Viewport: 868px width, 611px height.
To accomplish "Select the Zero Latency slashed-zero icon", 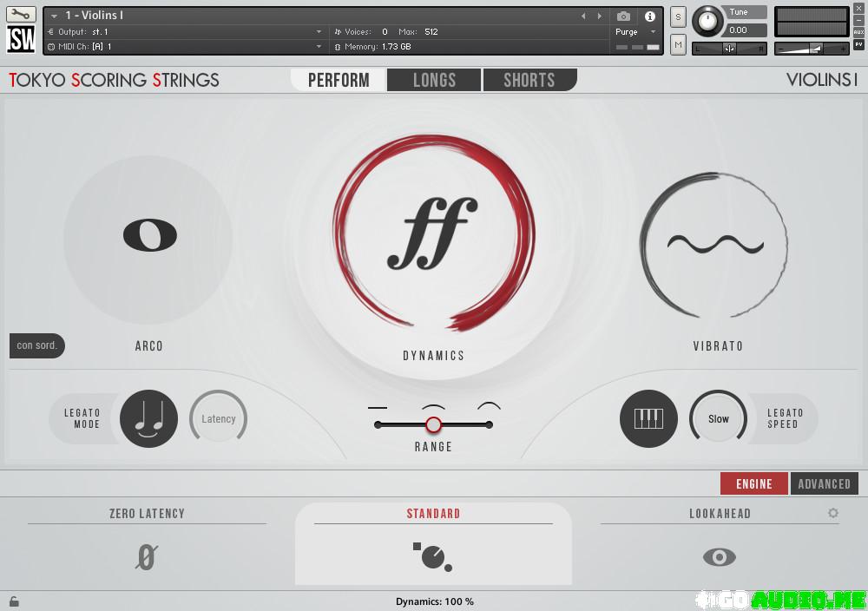I will tap(147, 557).
